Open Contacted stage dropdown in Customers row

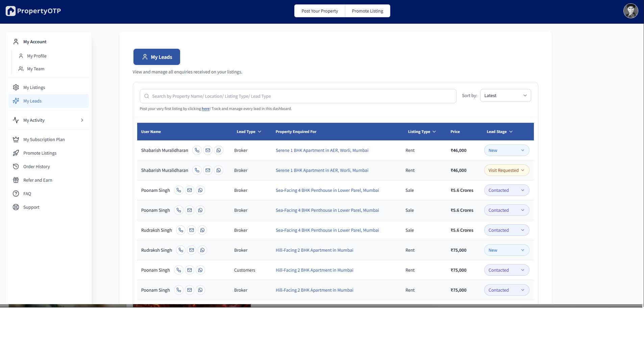pos(506,270)
